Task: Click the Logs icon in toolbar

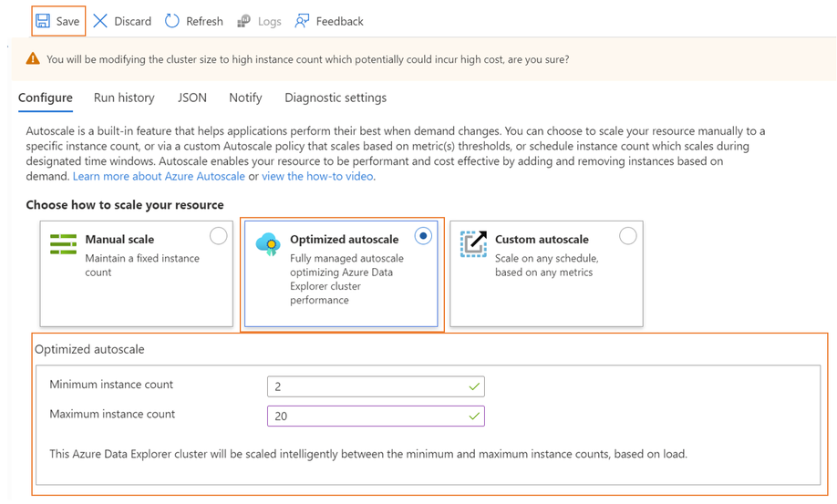Action: click(243, 21)
